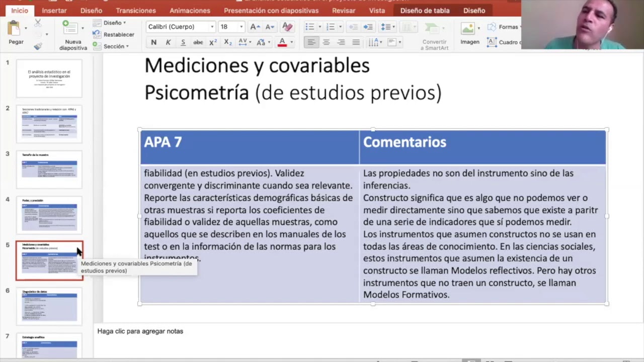Screen dimensions: 644x362
Task: Select slide 1 thumbnail
Action: [x=49, y=78]
